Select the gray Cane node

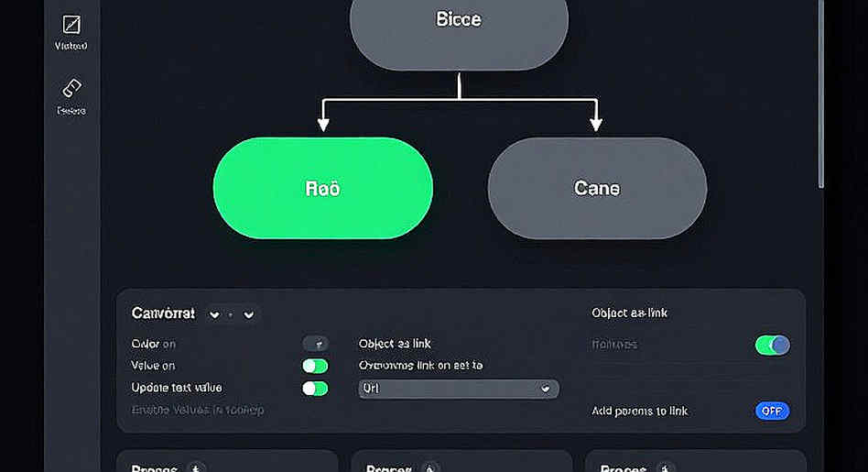click(597, 189)
